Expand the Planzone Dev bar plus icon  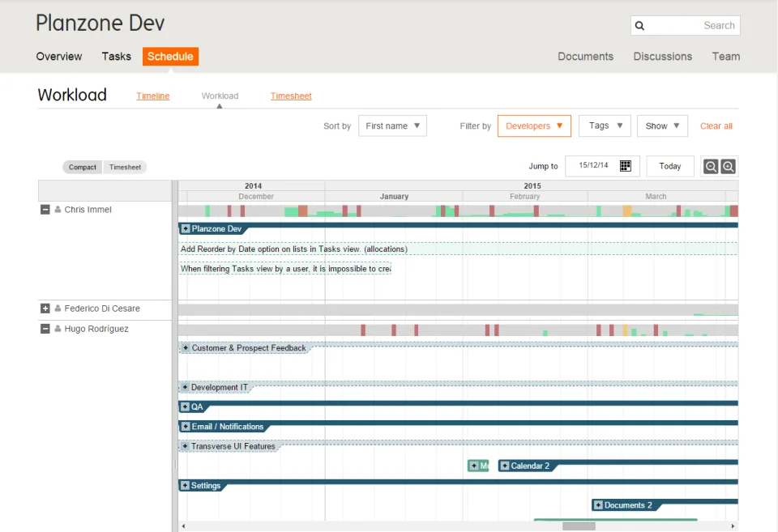[x=185, y=228]
